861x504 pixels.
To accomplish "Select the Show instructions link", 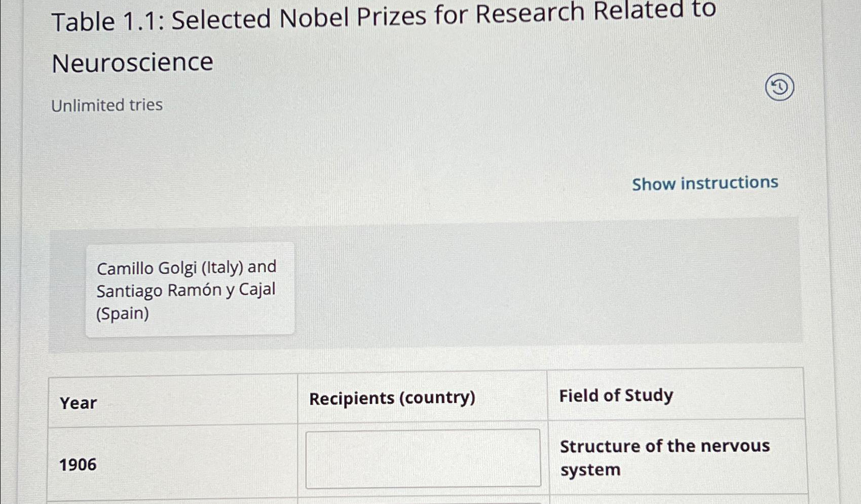I will tap(705, 182).
